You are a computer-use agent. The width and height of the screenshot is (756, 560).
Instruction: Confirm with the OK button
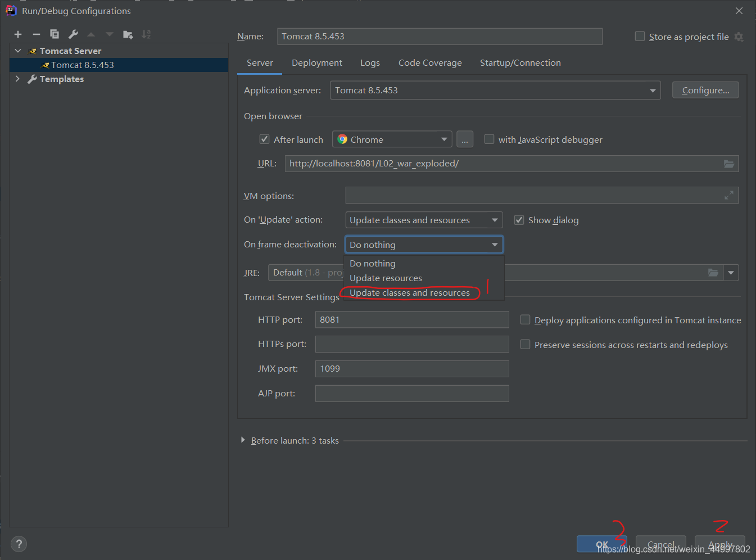tap(602, 544)
